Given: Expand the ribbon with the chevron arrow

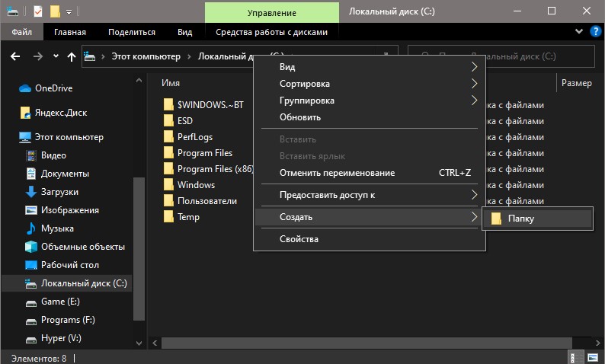Looking at the screenshot, I should (579, 31).
